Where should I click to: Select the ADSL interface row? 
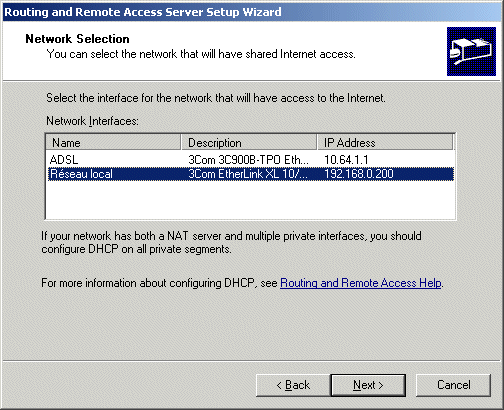251,160
